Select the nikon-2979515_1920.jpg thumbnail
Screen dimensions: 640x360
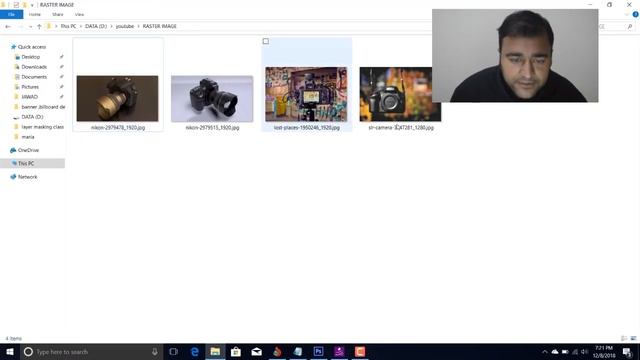[212, 98]
